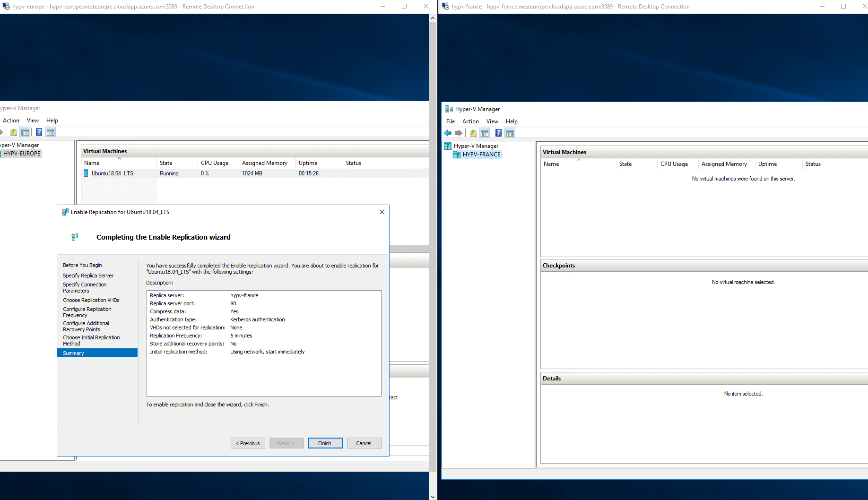Screen dimensions: 868x500
Task: Click the Back arrow in hypv-france toolbar
Action: (448, 133)
